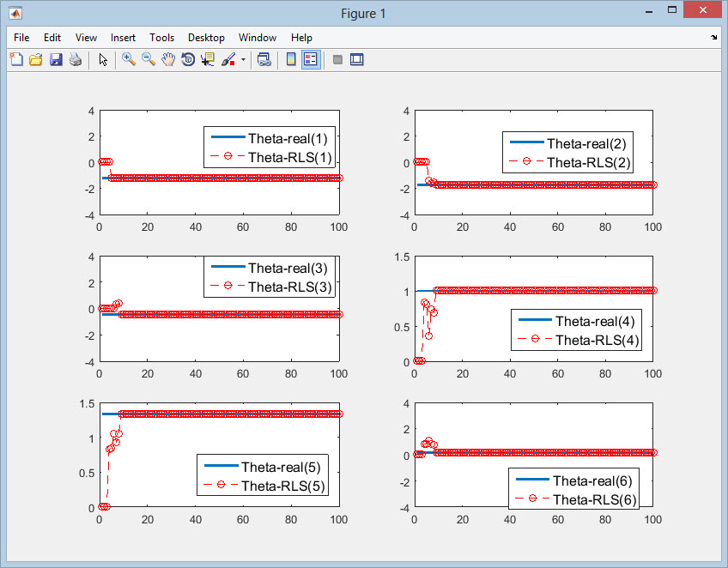
Task: Select the Pan hand tool
Action: pos(168,59)
